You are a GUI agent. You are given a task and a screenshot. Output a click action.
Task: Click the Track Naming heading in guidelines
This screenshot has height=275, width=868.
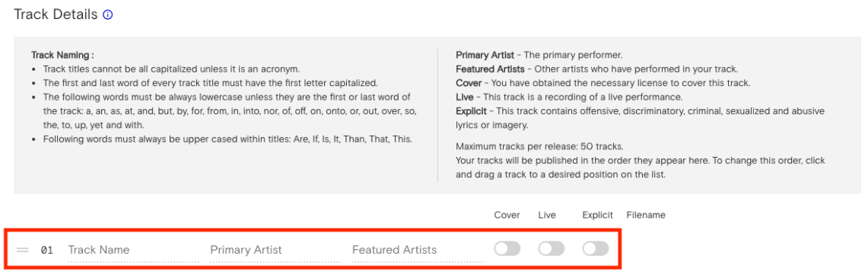tap(62, 56)
